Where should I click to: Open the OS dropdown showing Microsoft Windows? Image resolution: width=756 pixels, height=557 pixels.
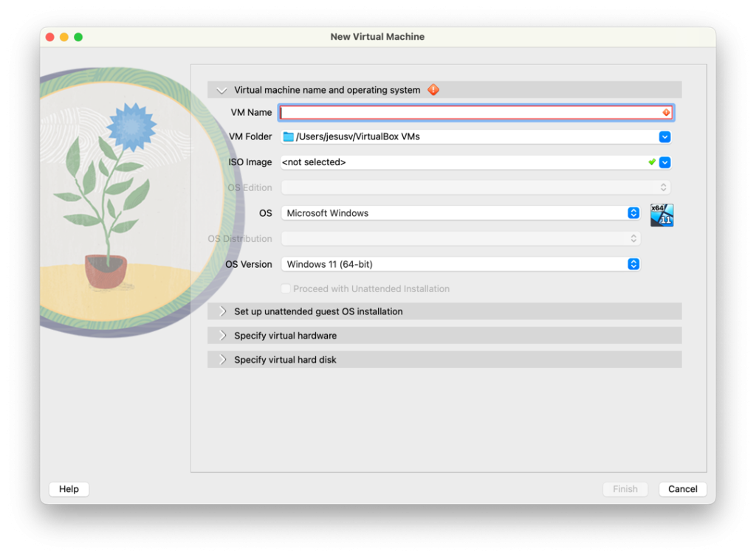point(633,213)
